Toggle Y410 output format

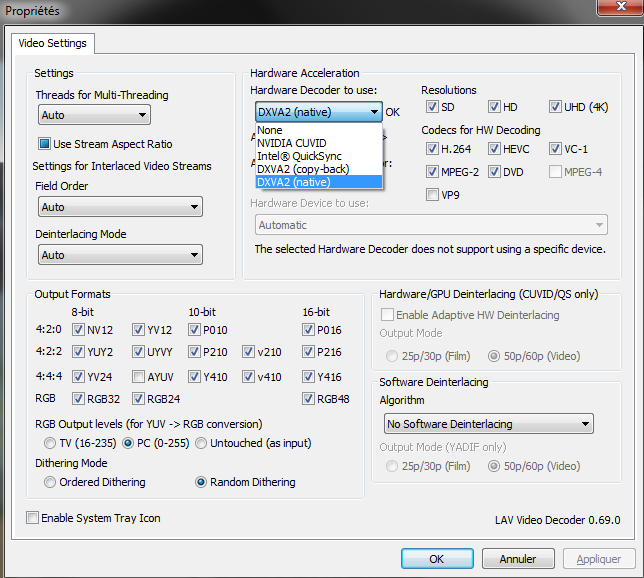[194, 377]
